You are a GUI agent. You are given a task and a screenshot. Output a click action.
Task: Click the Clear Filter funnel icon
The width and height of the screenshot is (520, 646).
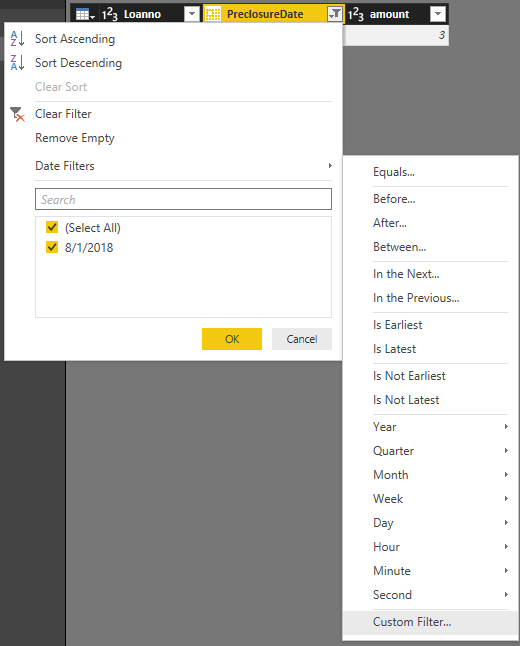tap(17, 114)
